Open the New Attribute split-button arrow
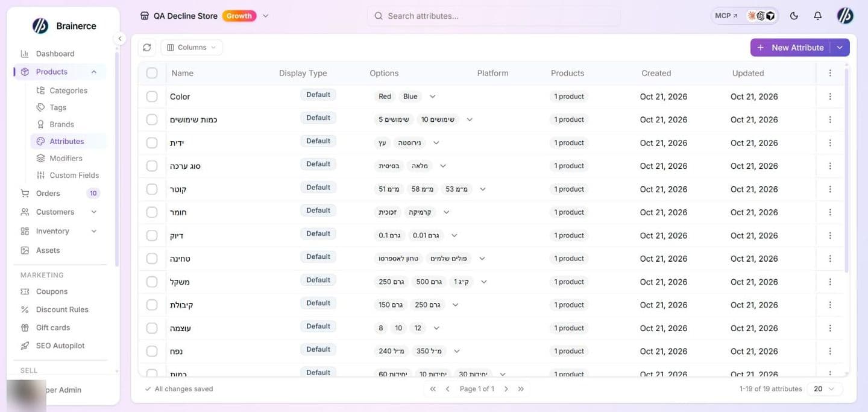The height and width of the screenshot is (412, 868). tap(840, 48)
